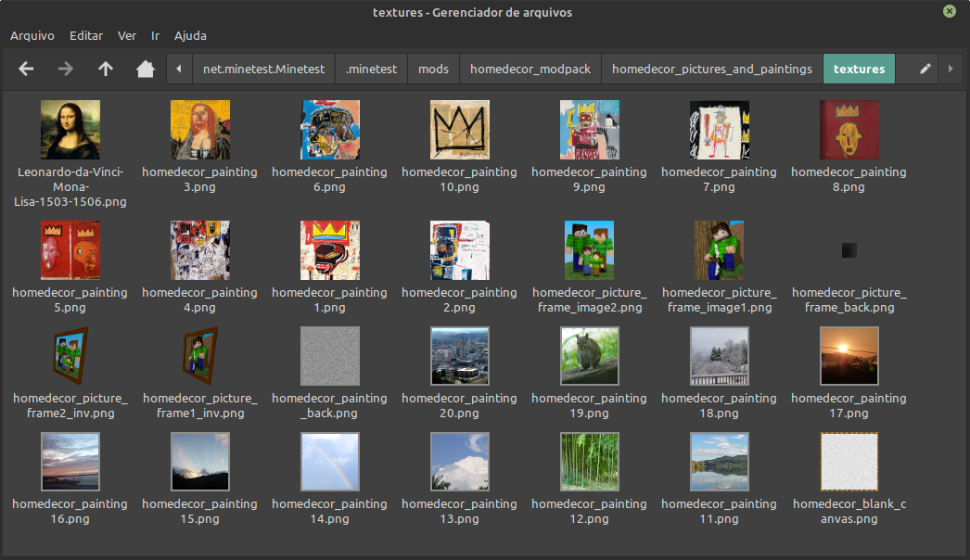970x560 pixels.
Task: Go forward with the right arrow button
Action: click(66, 69)
